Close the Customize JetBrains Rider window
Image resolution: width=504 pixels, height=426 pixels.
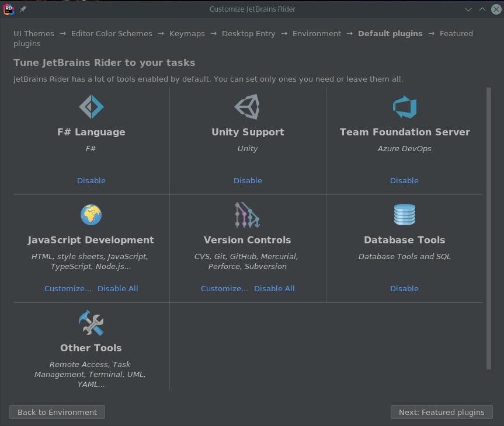[496, 9]
